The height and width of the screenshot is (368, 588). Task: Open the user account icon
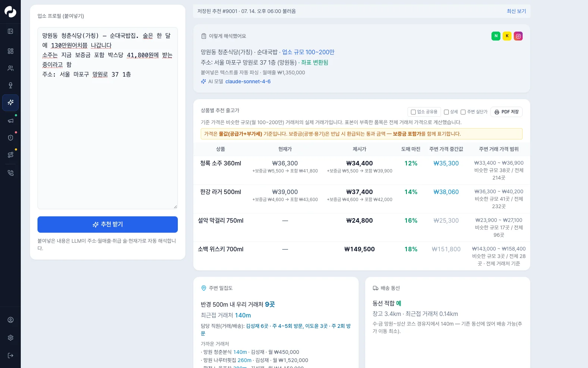pyautogui.click(x=10, y=320)
